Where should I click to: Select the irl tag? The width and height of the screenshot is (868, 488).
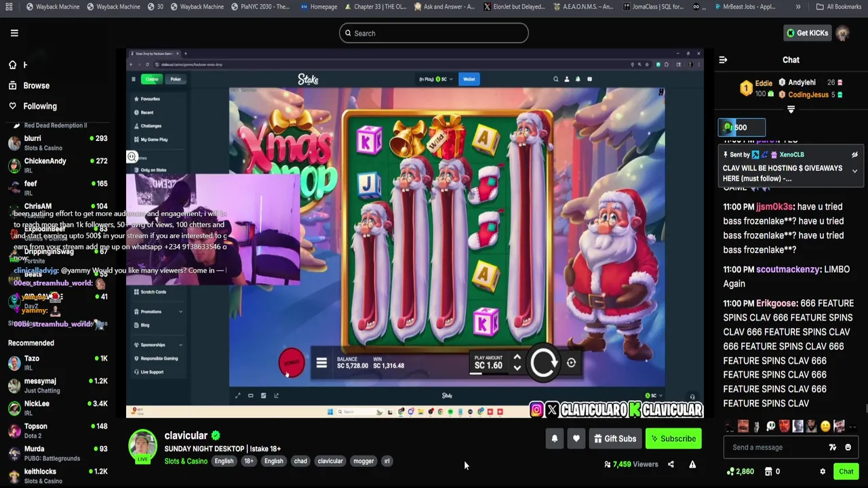tap(387, 461)
